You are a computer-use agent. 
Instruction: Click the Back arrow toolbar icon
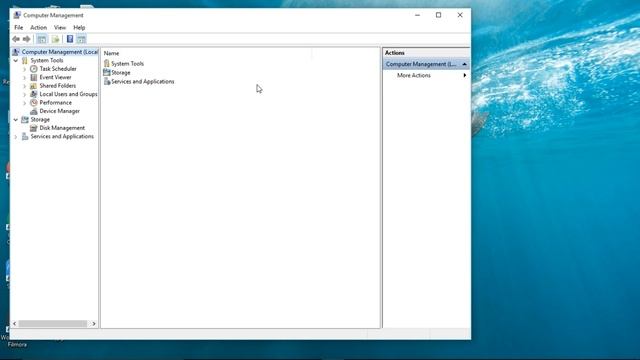click(16, 39)
